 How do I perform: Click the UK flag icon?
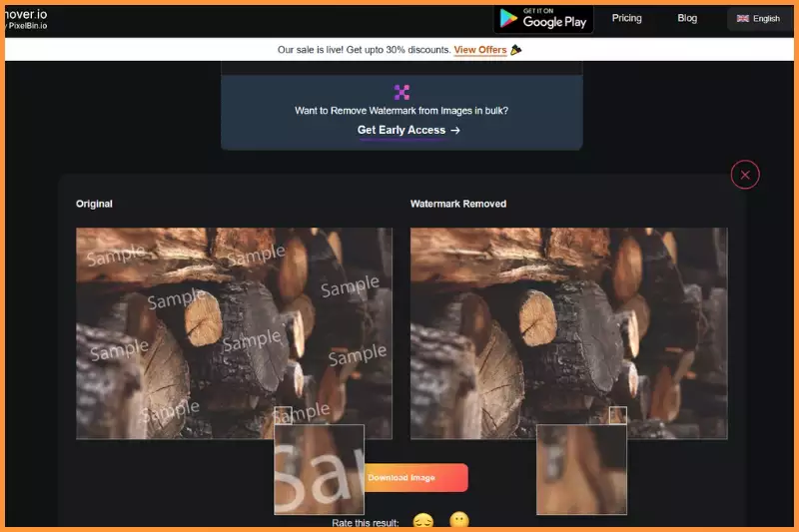742,19
